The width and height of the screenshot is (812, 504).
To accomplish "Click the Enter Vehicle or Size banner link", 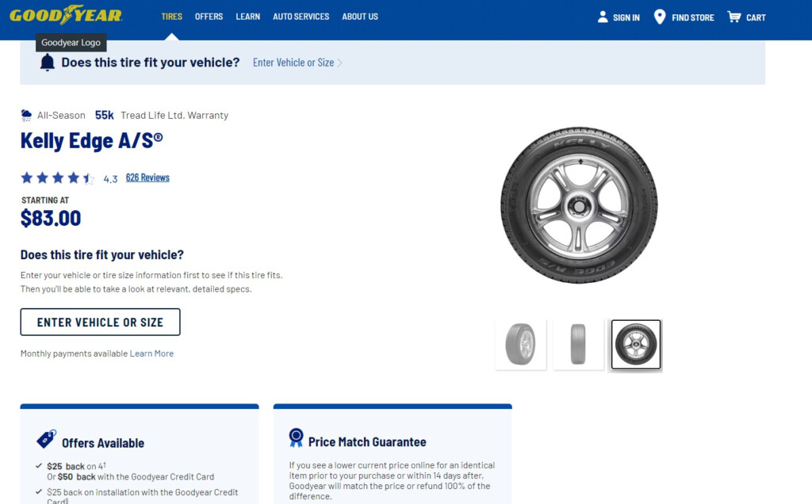I will click(x=293, y=63).
